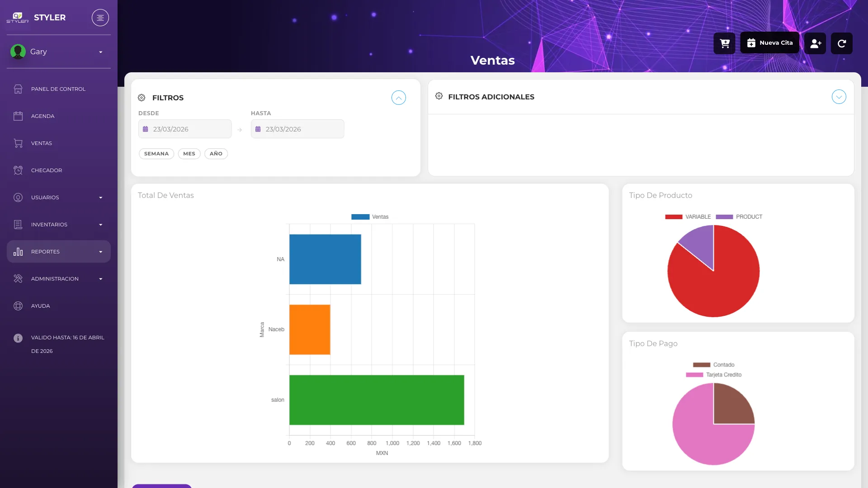Expand the Filtros Adicionales panel
Screen dimensions: 868x488
pos(839,97)
